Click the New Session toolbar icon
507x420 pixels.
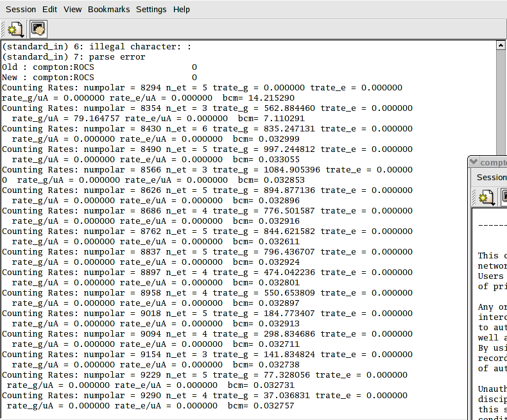(16, 29)
